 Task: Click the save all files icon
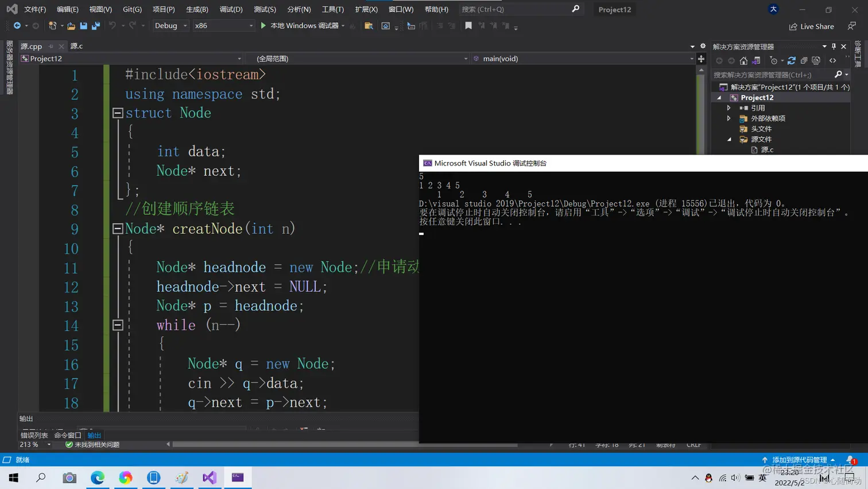tap(96, 26)
